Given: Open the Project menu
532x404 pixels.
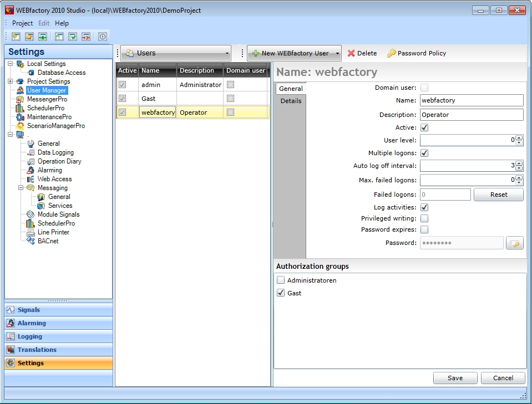Looking at the screenshot, I should [x=22, y=23].
